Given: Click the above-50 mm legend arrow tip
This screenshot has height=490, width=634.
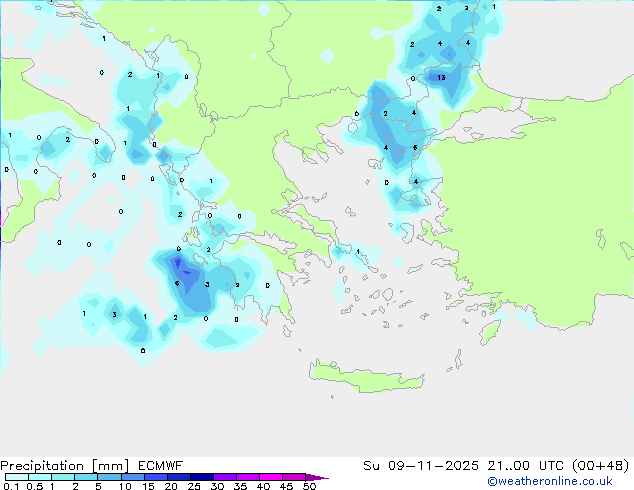Looking at the screenshot, I should pos(317,477).
